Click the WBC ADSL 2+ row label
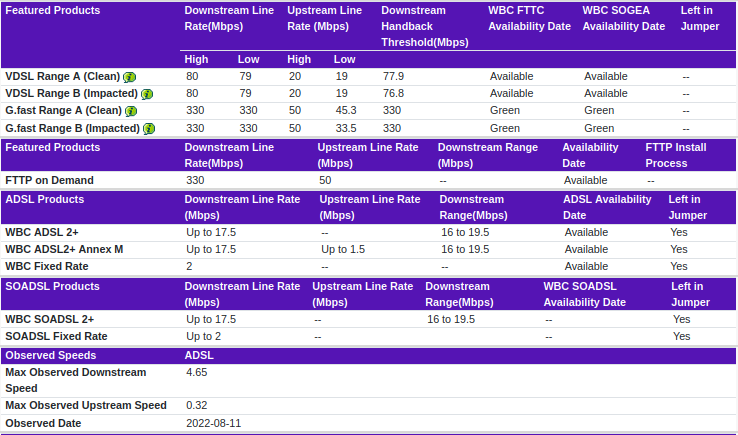Image resolution: width=738 pixels, height=435 pixels. 42,232
